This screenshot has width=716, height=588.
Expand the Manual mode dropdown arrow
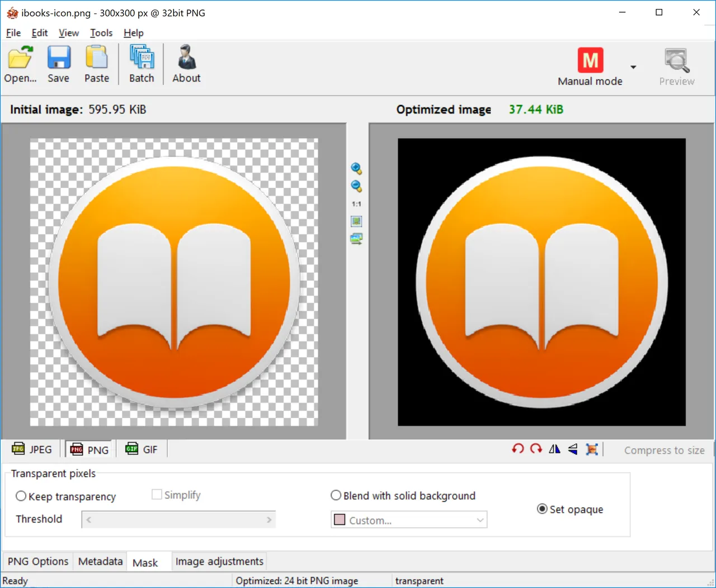(633, 67)
